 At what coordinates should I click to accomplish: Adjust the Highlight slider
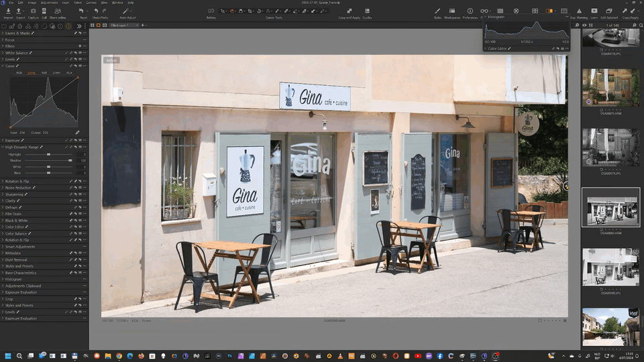(x=48, y=154)
